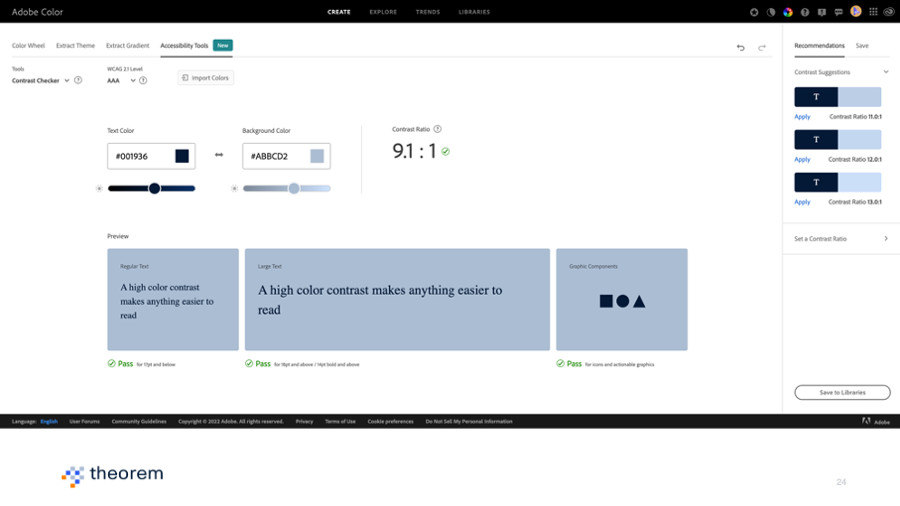This screenshot has height=506, width=900.
Task: Open WCAG level AAA dropdown
Action: tap(121, 81)
